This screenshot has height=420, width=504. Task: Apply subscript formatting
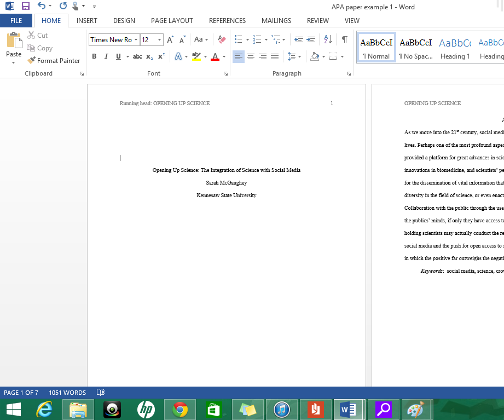[148, 56]
